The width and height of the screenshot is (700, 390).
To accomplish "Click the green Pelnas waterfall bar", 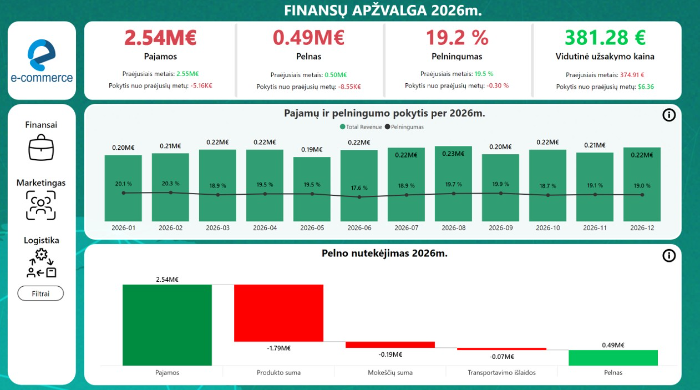I will [x=613, y=358].
